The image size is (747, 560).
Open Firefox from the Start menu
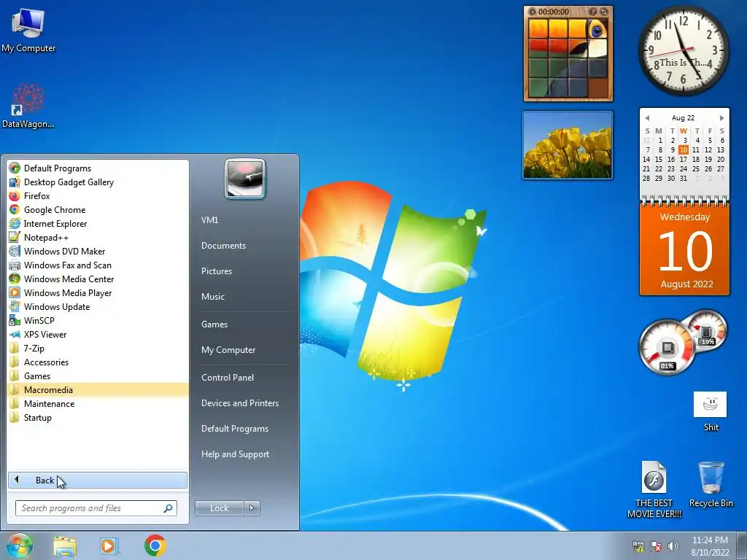click(x=98, y=195)
